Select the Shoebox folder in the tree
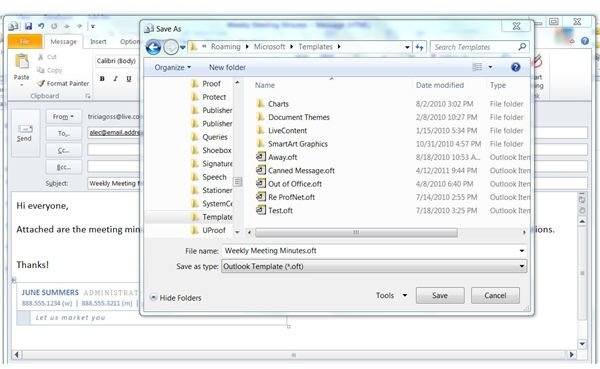This screenshot has height=369, width=600. coord(211,150)
